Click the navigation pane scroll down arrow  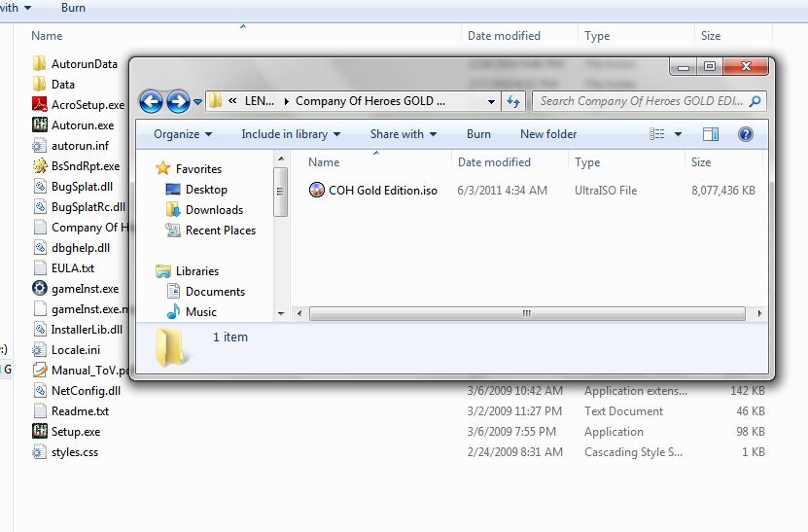click(281, 313)
